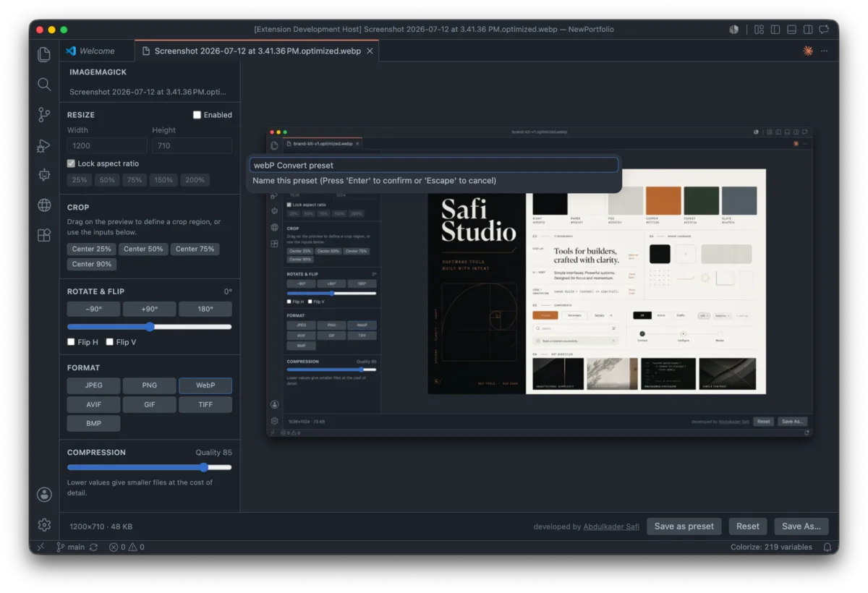Open the Abdulkader Safi developer link
This screenshot has width=868, height=593.
pos(611,526)
